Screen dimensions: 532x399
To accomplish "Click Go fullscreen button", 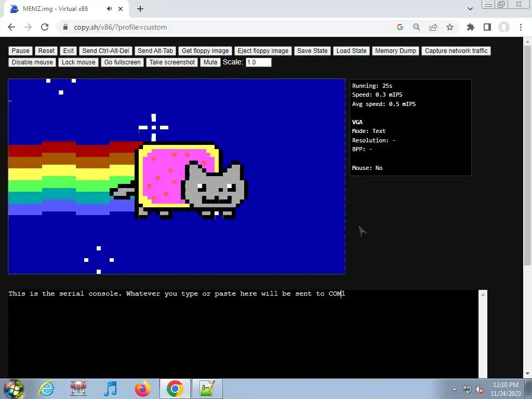I will point(122,62).
